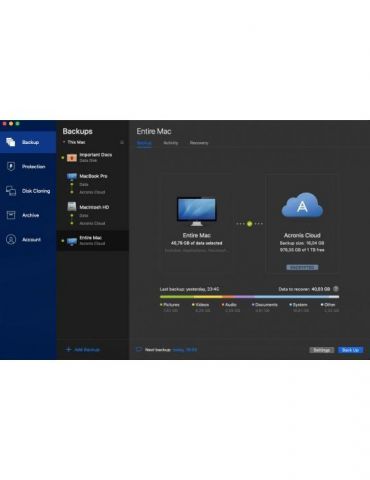Click the Documents legend entry
The image size is (370, 480).
click(x=265, y=307)
